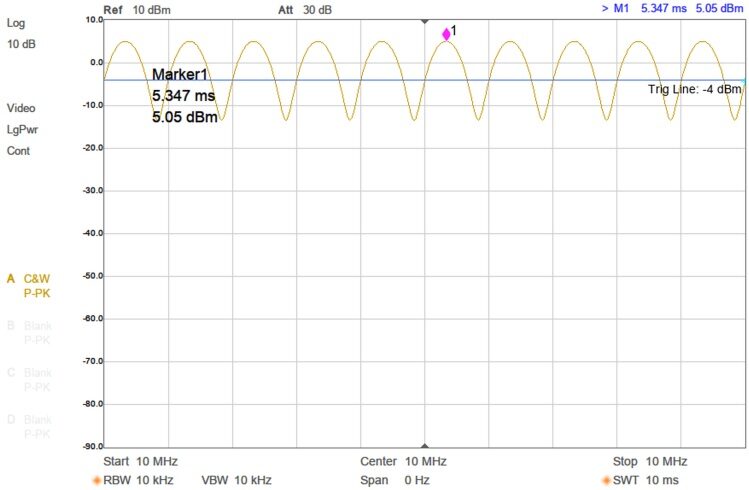Click the Center 10 MHz value
749x490 pixels.
[403, 461]
